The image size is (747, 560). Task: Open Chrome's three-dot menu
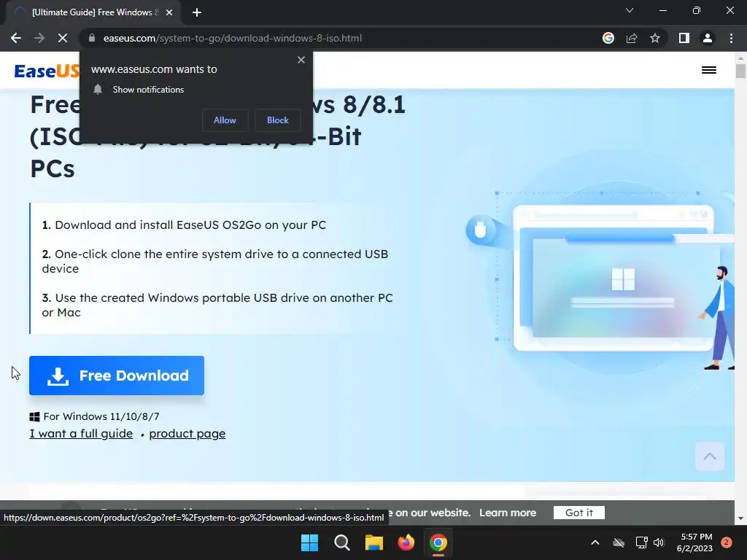pyautogui.click(x=731, y=38)
